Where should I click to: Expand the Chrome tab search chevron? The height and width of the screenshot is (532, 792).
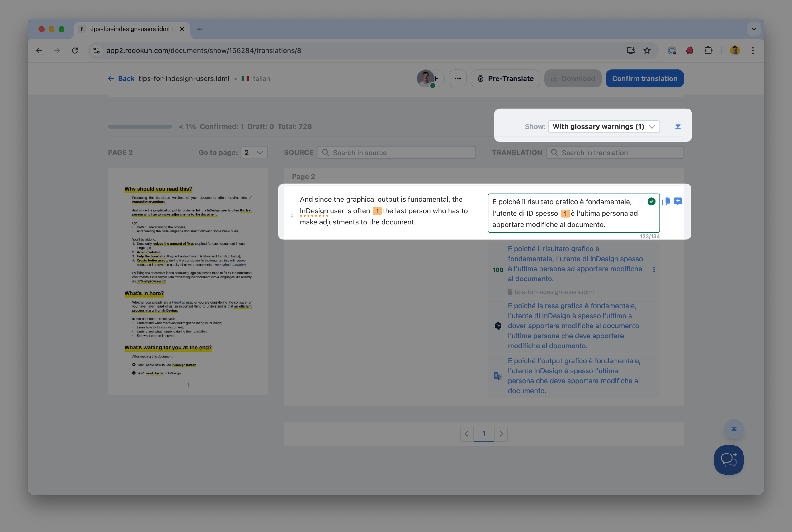[x=754, y=29]
